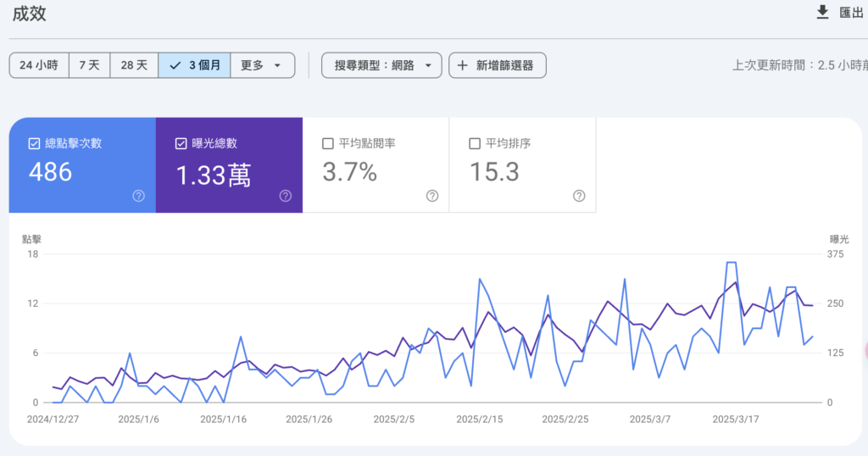The width and height of the screenshot is (868, 456).
Task: Click the 12 left axis value
Action: pyautogui.click(x=33, y=303)
